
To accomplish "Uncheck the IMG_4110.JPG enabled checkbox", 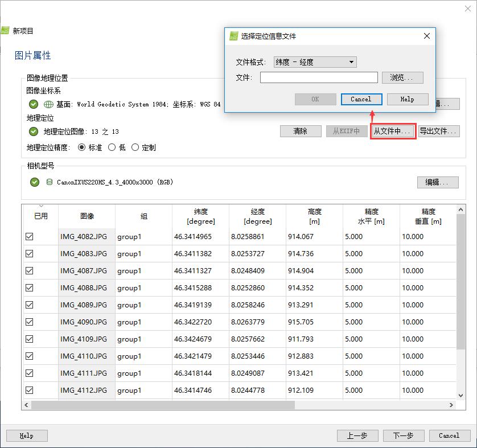I will coord(29,356).
